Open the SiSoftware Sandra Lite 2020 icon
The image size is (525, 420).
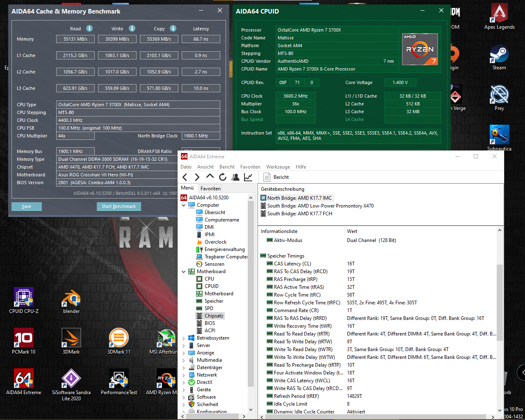coord(71,385)
